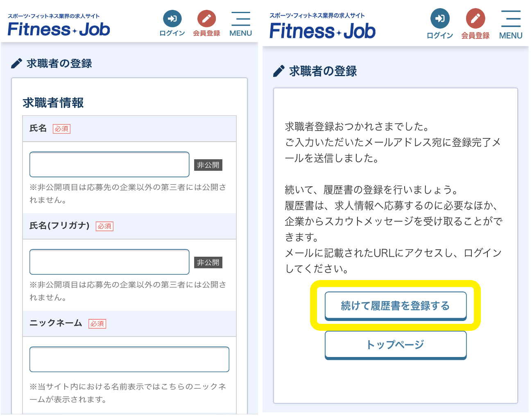Click the 続けて履歴書を登録する button
The height and width of the screenshot is (418, 532).
click(x=395, y=306)
